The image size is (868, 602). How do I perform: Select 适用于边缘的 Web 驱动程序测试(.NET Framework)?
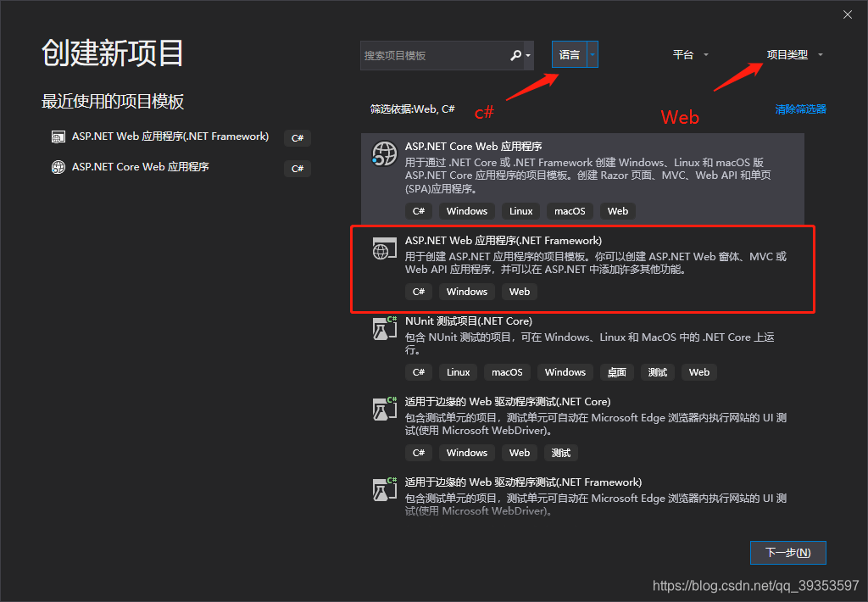(523, 482)
